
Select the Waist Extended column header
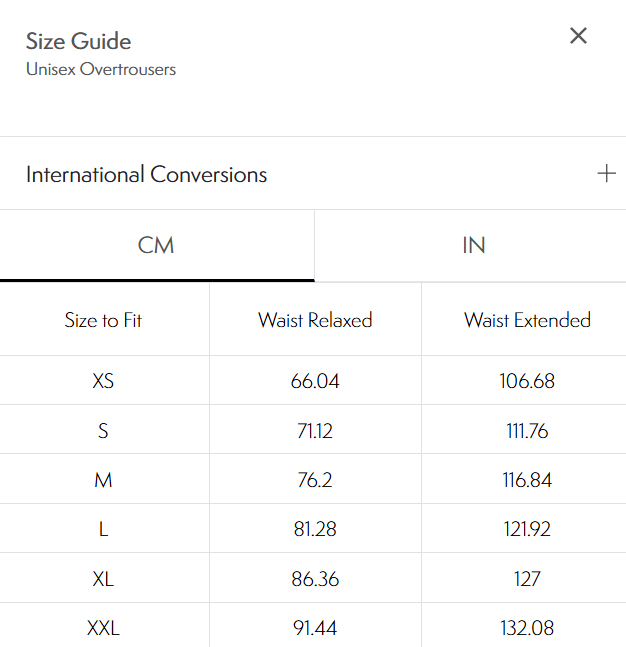pyautogui.click(x=527, y=320)
